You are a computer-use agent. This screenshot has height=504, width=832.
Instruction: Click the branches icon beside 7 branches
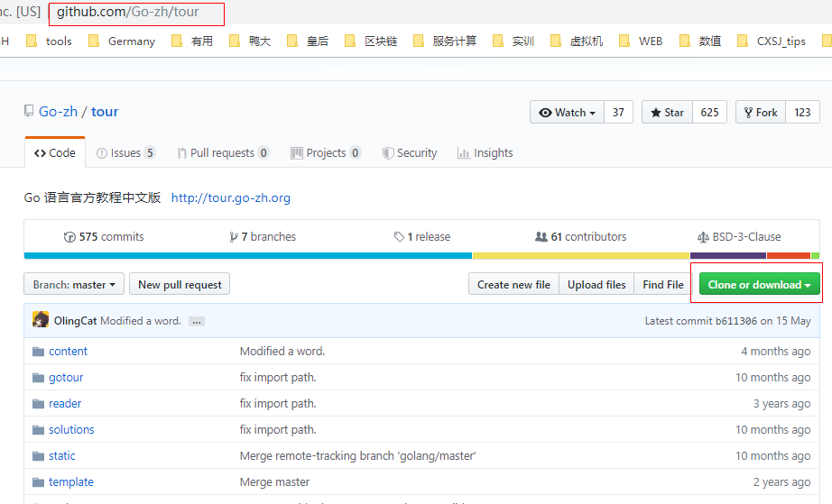tap(234, 237)
